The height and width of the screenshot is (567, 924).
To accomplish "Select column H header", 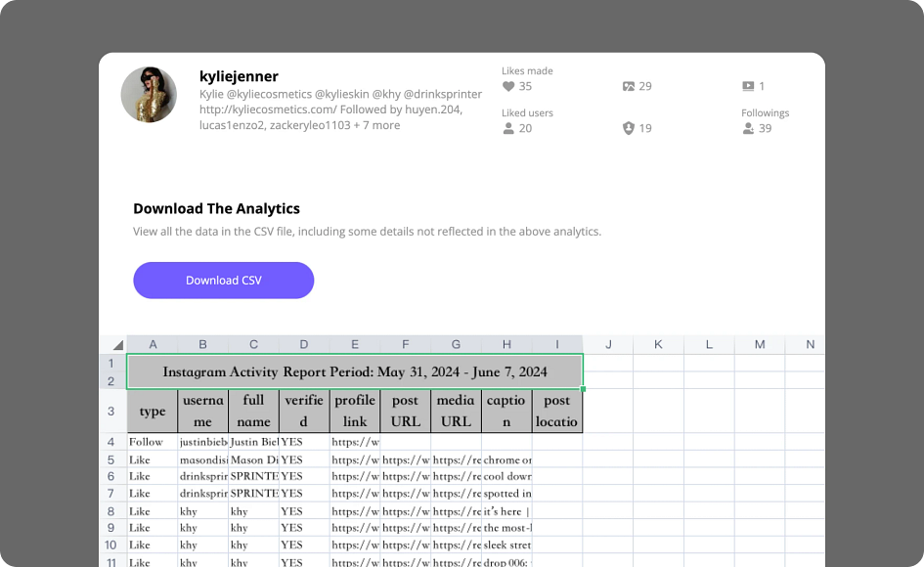I will coord(506,345).
